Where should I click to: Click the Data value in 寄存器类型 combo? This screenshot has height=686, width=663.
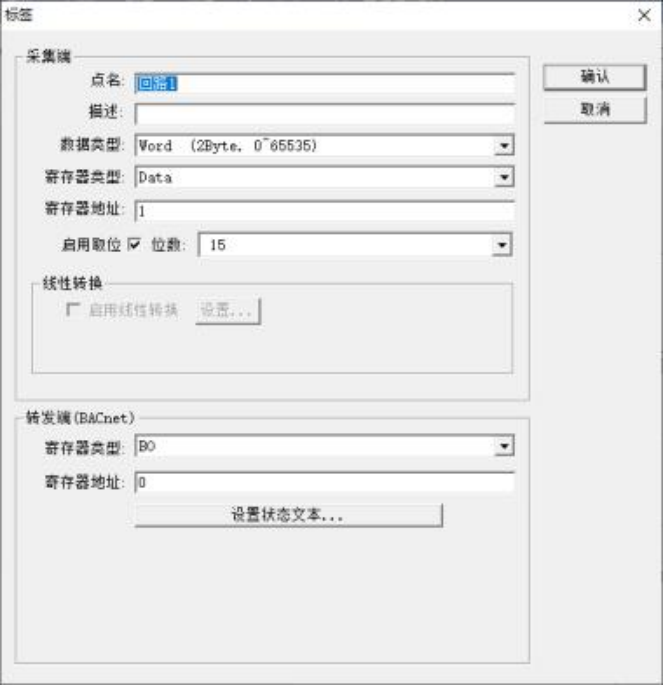[x=155, y=177]
